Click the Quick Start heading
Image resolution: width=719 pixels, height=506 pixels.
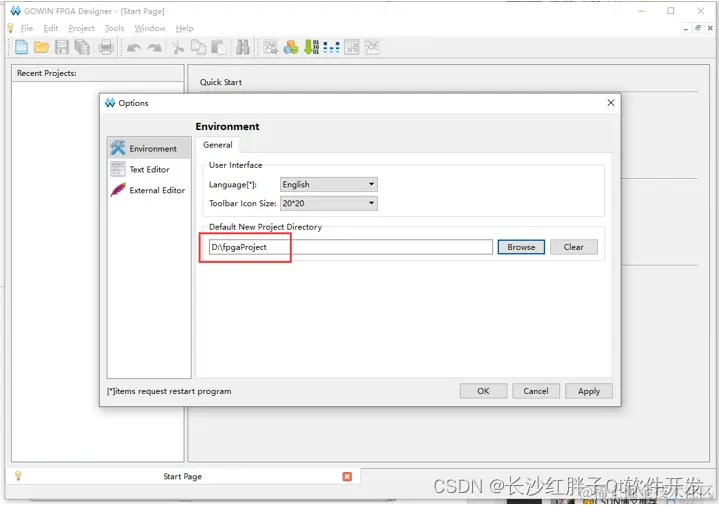pos(221,82)
